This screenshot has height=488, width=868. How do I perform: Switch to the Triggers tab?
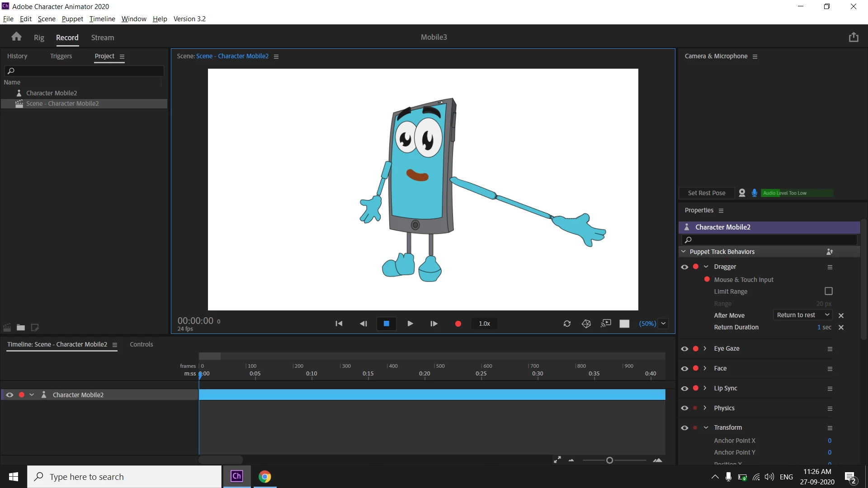tap(61, 56)
